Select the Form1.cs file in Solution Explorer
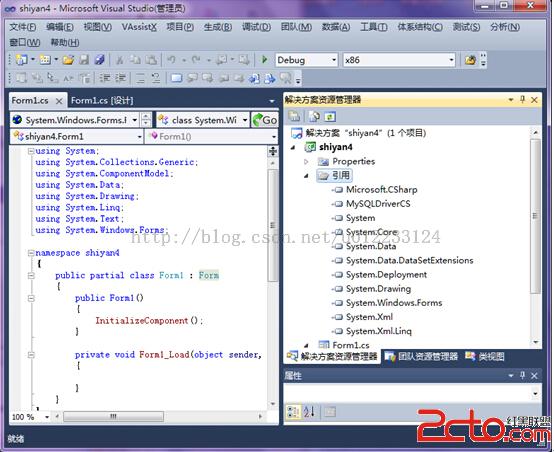 (x=350, y=345)
